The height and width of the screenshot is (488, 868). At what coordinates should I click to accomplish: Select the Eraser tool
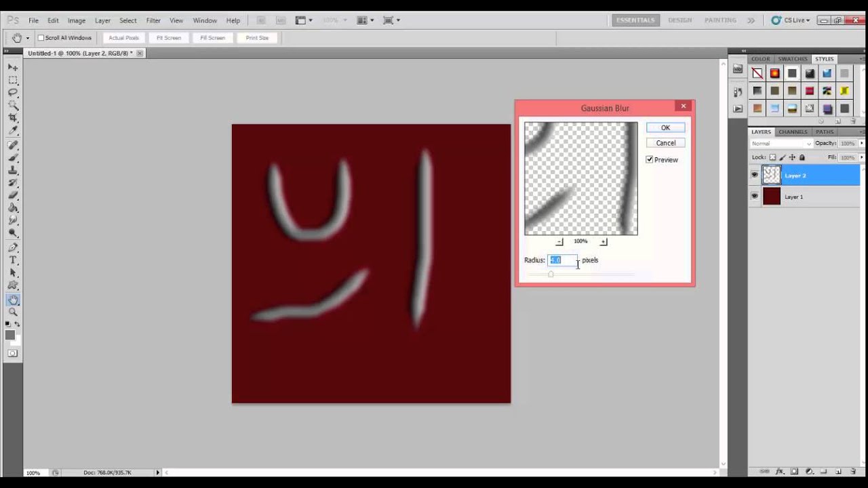point(13,195)
